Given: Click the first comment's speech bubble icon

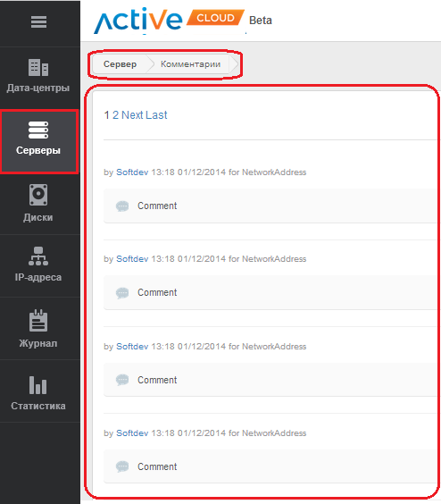Looking at the screenshot, I should [122, 206].
